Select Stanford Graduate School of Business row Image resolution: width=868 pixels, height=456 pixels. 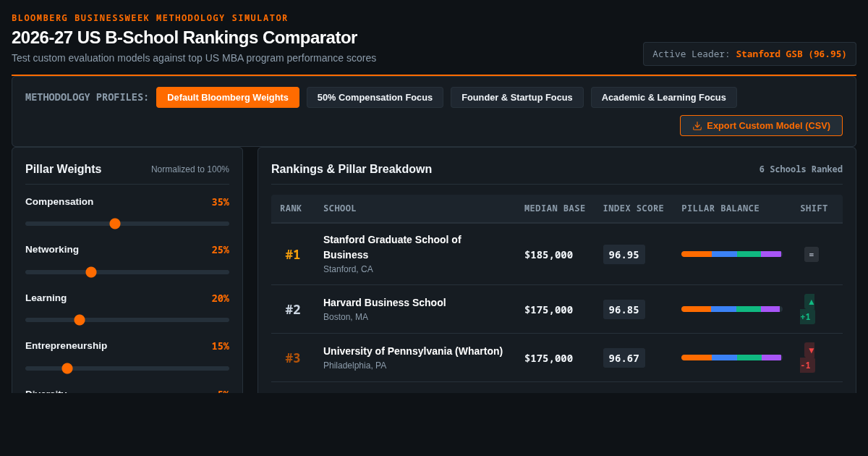557,254
